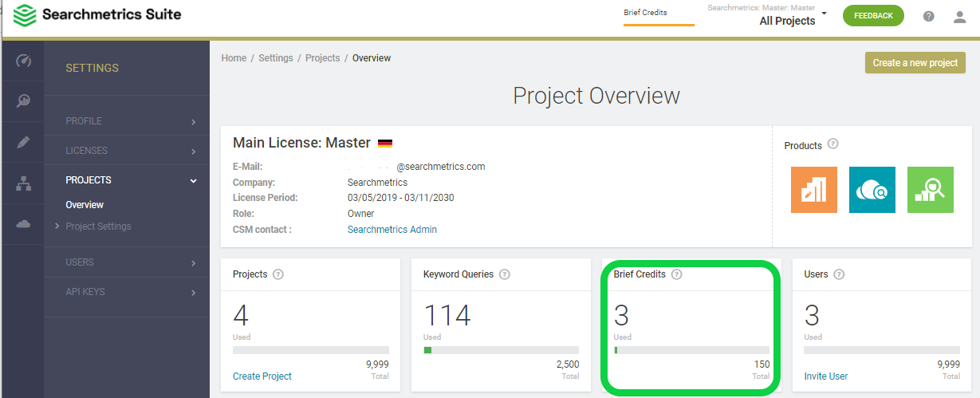Screen dimensions: 980x398
Task: Click the German flag beside Main License
Action: coord(385,144)
